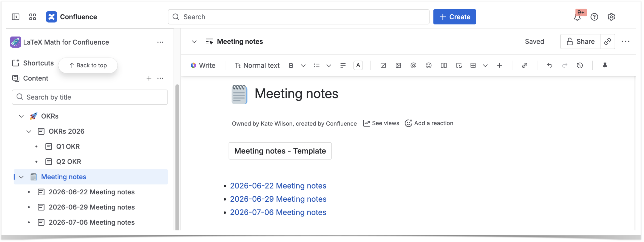Select Meeting notes page in the sidebar
644x242 pixels.
coord(91,177)
